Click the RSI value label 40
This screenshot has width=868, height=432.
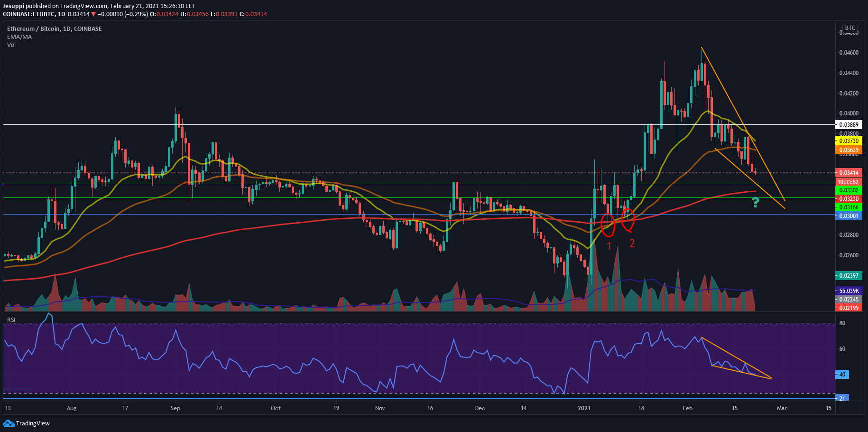[842, 375]
